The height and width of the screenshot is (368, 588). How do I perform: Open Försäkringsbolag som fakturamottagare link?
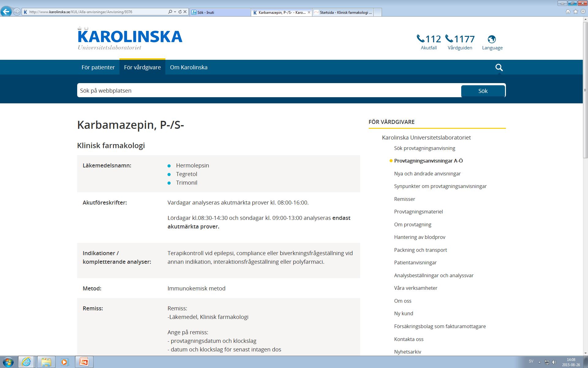[440, 326]
